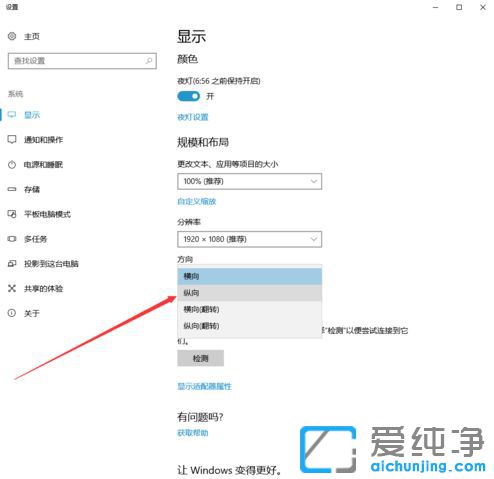Screen dimensions: 494x479
Task: Click the home gear icon beside 主页
Action: 12,36
